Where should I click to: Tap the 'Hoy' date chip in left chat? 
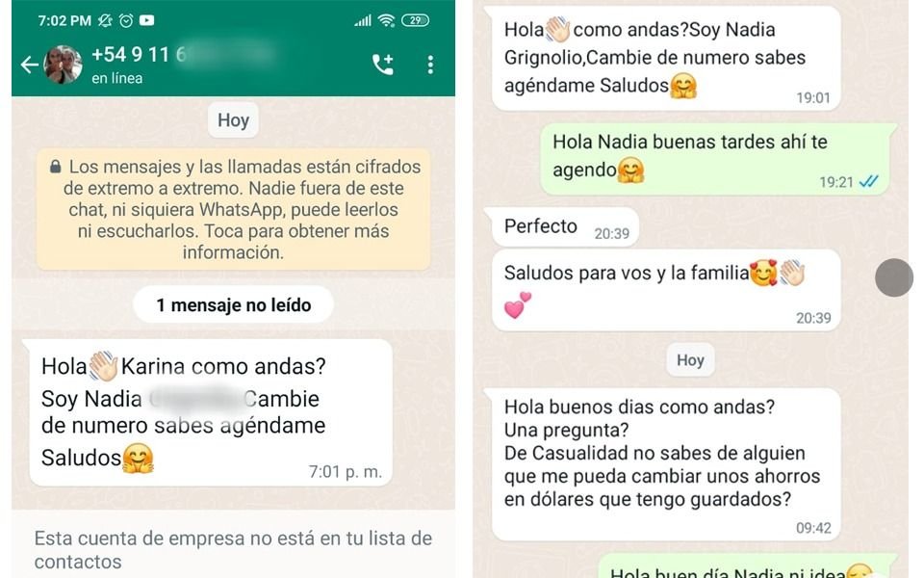(233, 120)
